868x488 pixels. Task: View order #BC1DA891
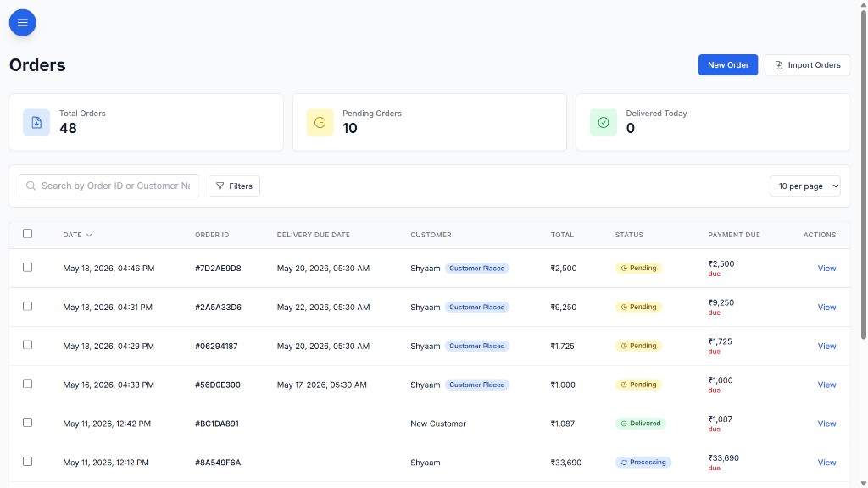click(826, 424)
